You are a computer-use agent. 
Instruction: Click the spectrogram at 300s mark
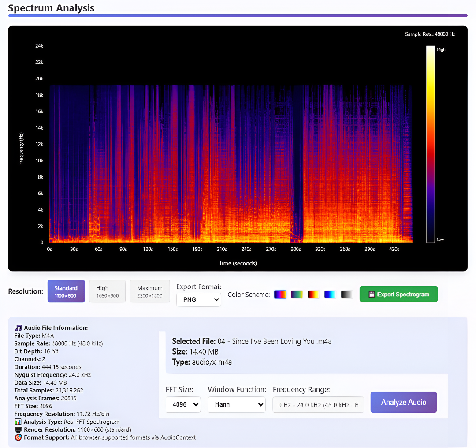tap(295, 164)
